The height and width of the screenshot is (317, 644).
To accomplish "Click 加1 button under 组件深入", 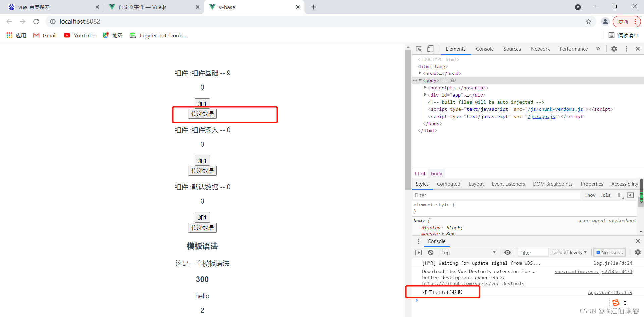I will coord(202,160).
